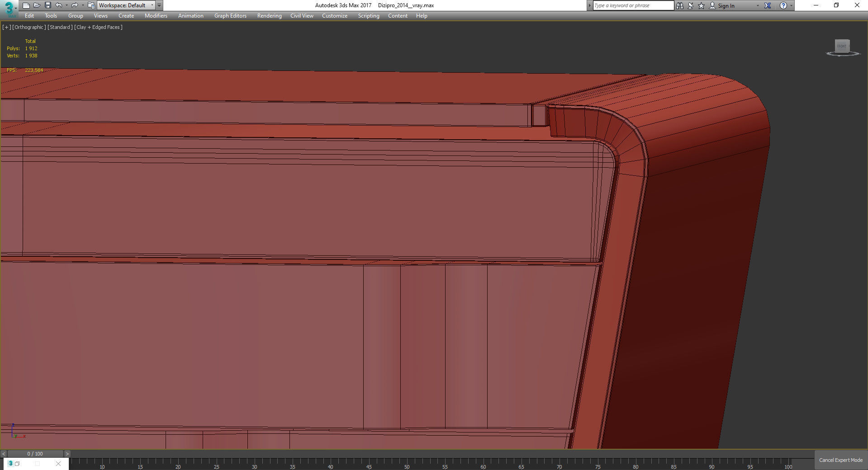Click the Exchange Apps X icon
Viewport: 868px width, 470px height.
coord(768,5)
